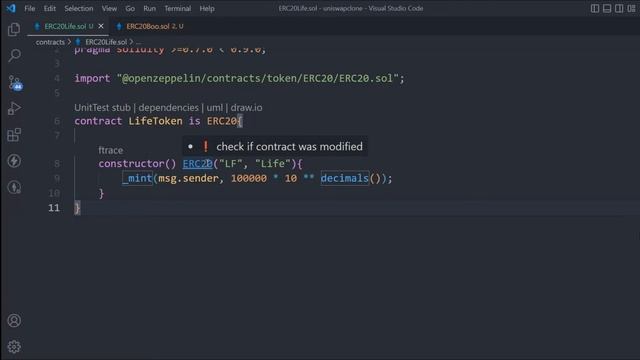Viewport: 640px width, 360px height.
Task: Open the Source Control view
Action: (x=15, y=83)
